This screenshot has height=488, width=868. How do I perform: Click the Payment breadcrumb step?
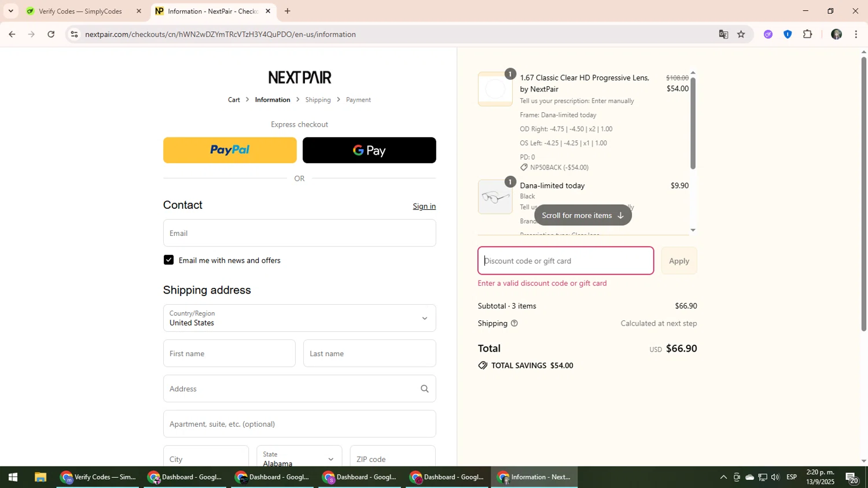click(x=358, y=100)
